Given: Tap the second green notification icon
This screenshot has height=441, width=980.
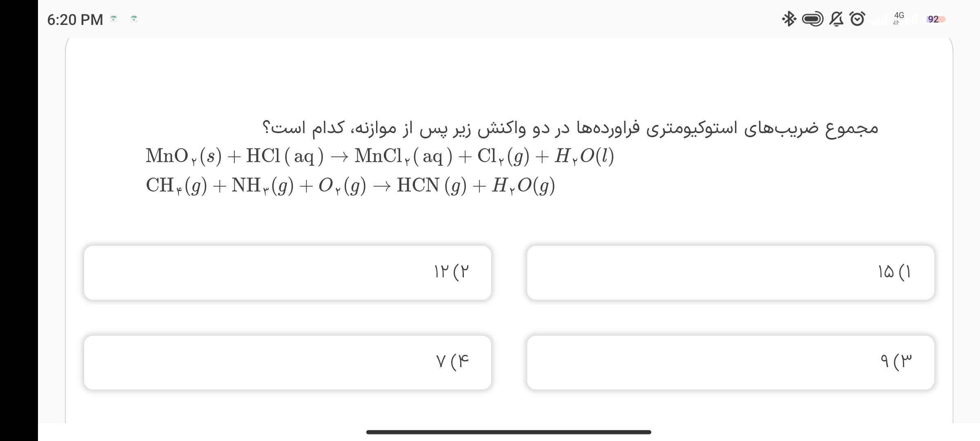Looking at the screenshot, I should coord(134,19).
